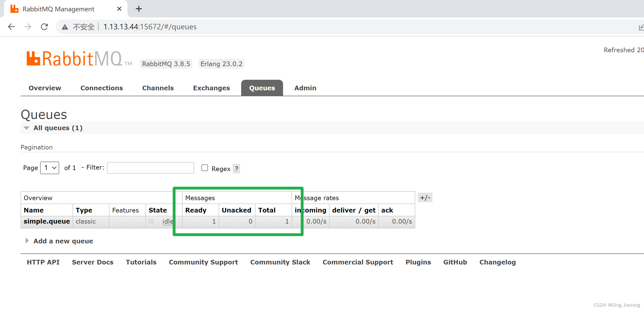Click the RabbitMQ 3.8.5 version badge
This screenshot has width=644, height=310.
(x=166, y=64)
